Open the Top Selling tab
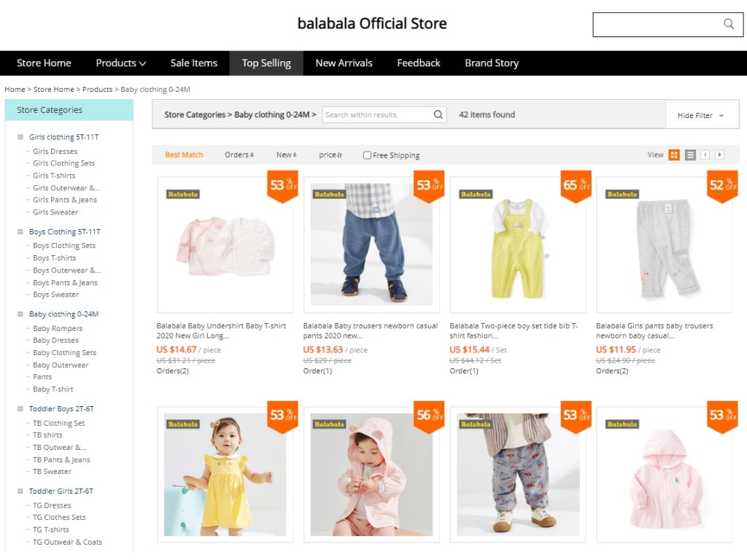747x560 pixels. (266, 63)
